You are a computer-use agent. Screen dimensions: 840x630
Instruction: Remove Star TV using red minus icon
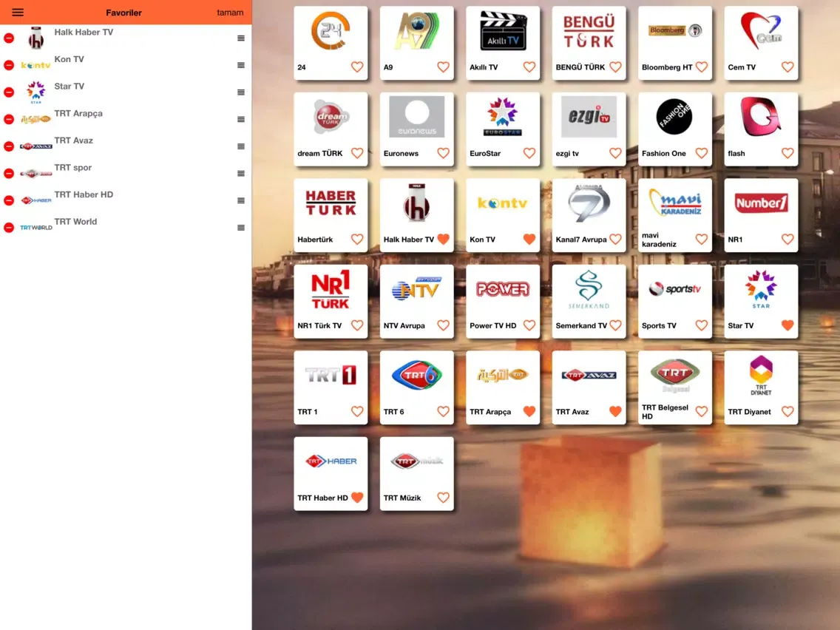(9, 92)
